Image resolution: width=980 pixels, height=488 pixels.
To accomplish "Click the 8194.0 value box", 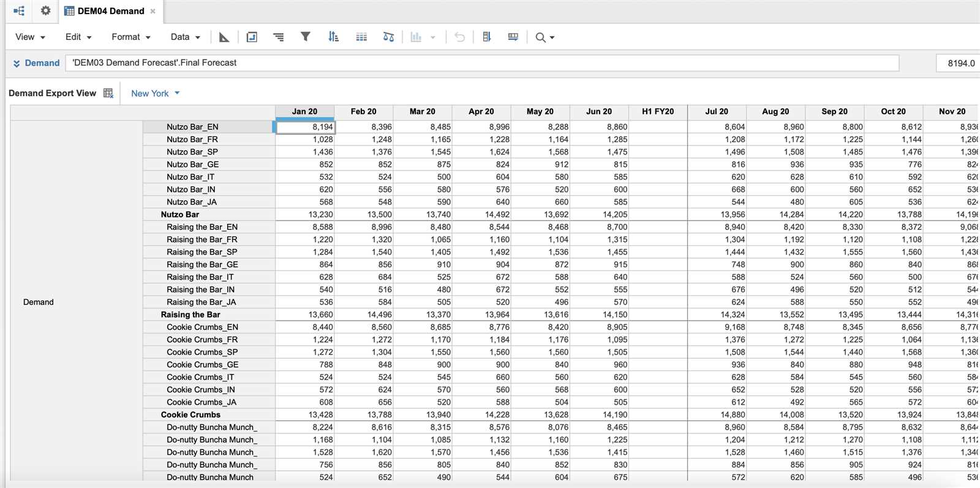I will pos(959,63).
